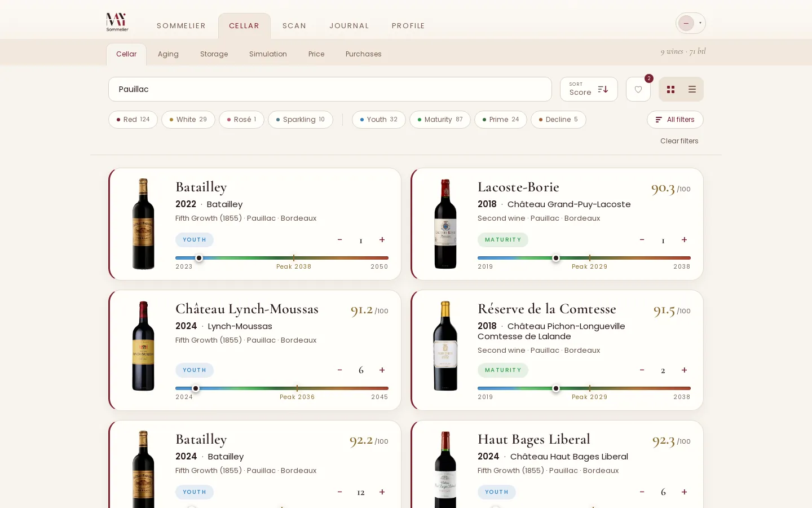Add one bottle of Château Lynch-Moussas

click(x=382, y=370)
